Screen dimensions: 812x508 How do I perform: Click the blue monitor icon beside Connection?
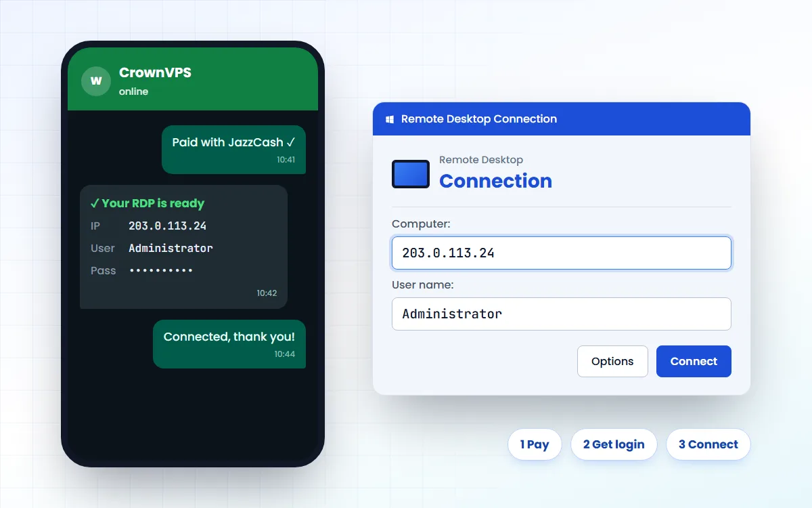(411, 174)
